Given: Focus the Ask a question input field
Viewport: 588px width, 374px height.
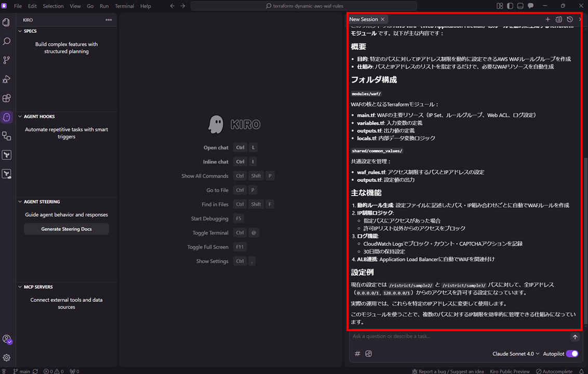Looking at the screenshot, I should coord(459,337).
